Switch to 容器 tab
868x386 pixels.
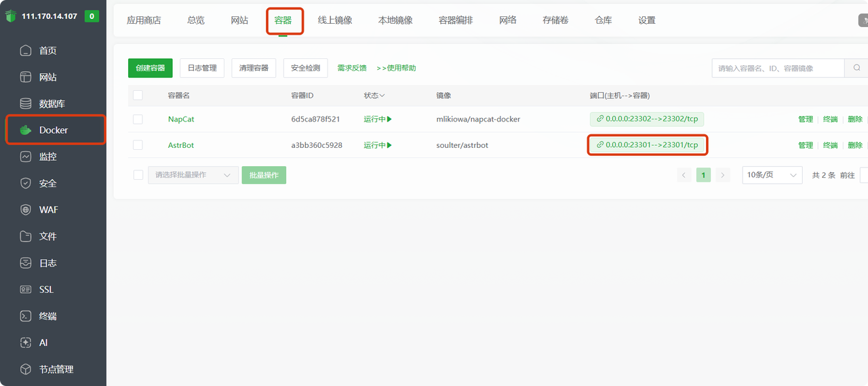coord(283,20)
